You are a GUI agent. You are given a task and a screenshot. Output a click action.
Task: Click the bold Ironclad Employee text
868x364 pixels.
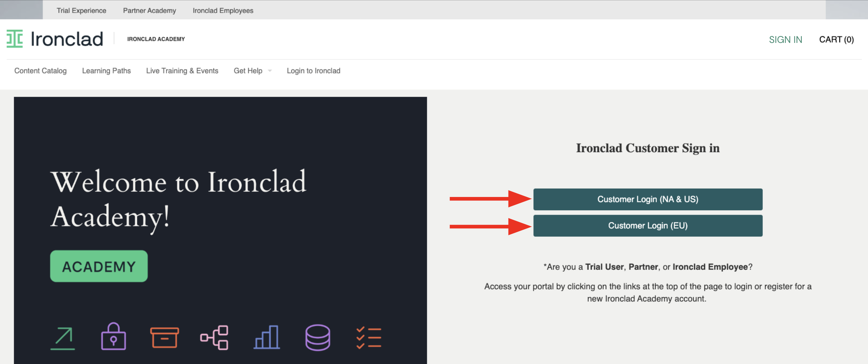(710, 267)
